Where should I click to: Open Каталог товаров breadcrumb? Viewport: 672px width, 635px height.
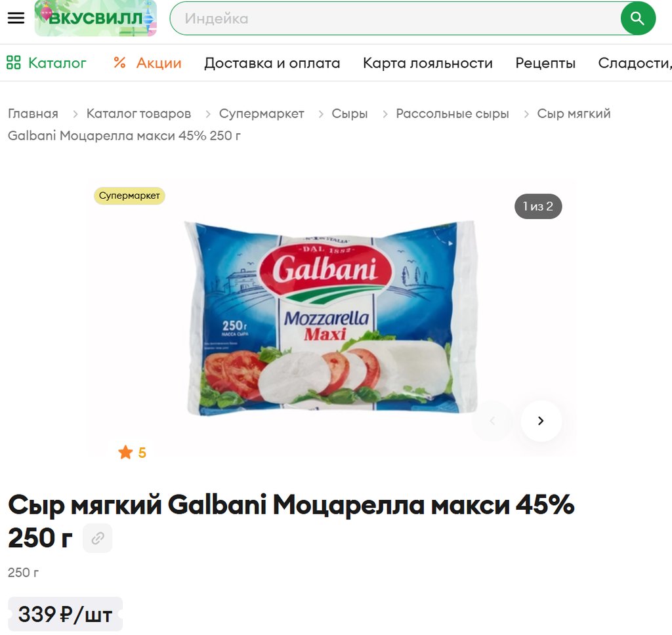pos(138,113)
